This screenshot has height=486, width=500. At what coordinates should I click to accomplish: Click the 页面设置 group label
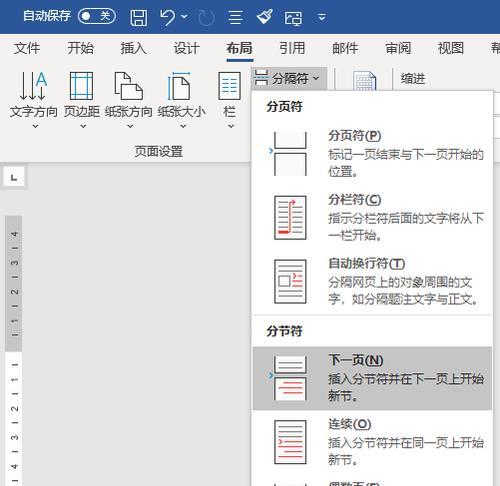coord(159,151)
